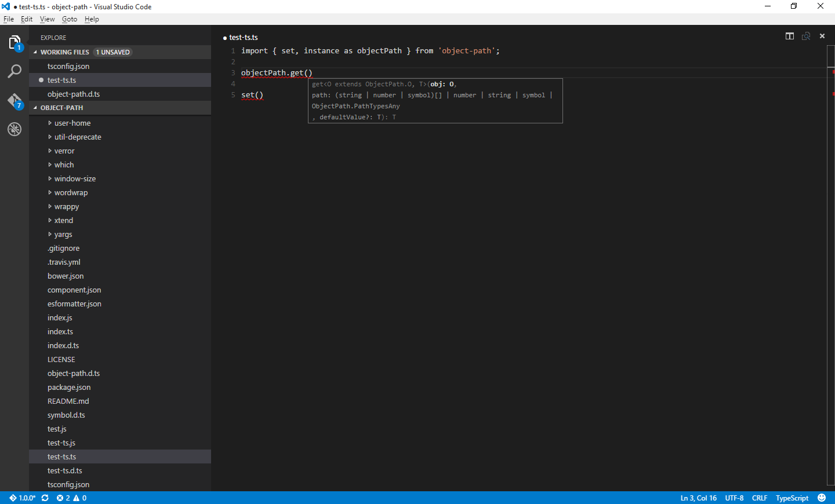This screenshot has height=504, width=835.
Task: Change TypeScript language mode
Action: click(792, 498)
